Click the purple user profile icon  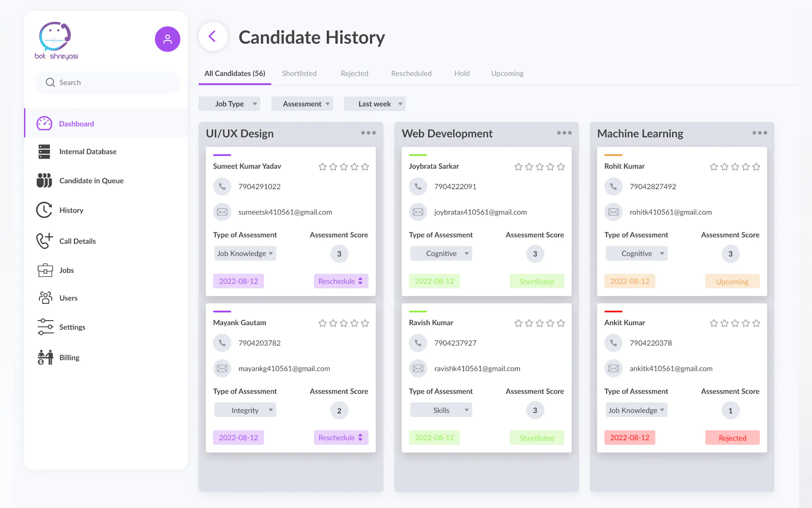click(167, 39)
